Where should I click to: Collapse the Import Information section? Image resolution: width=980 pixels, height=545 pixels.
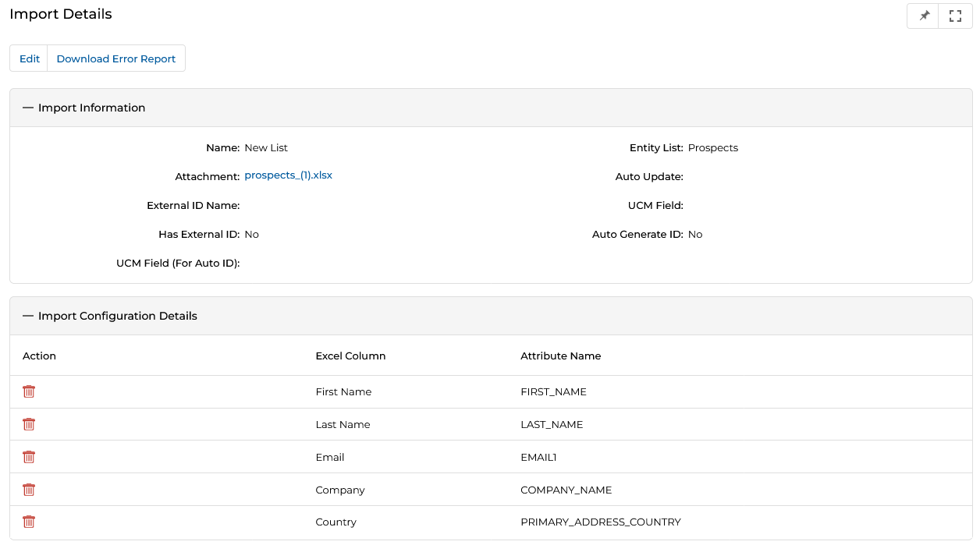[28, 108]
